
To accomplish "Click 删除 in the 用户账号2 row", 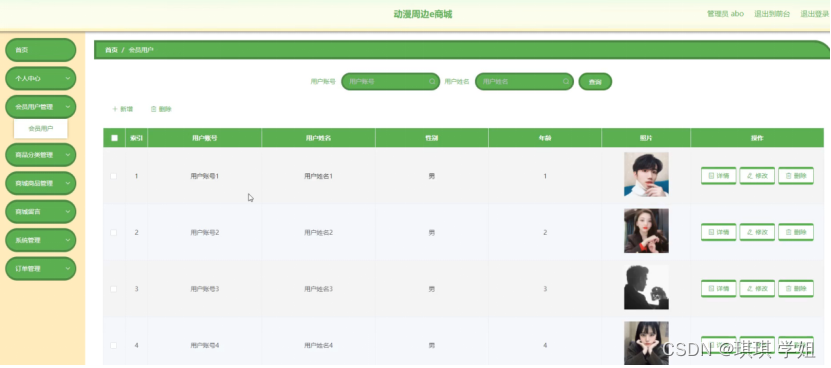I will click(795, 232).
